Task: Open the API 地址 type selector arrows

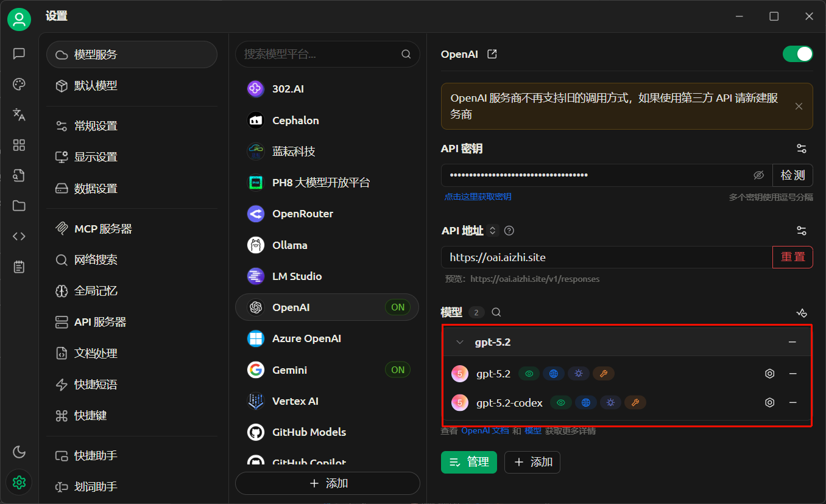Action: (493, 231)
